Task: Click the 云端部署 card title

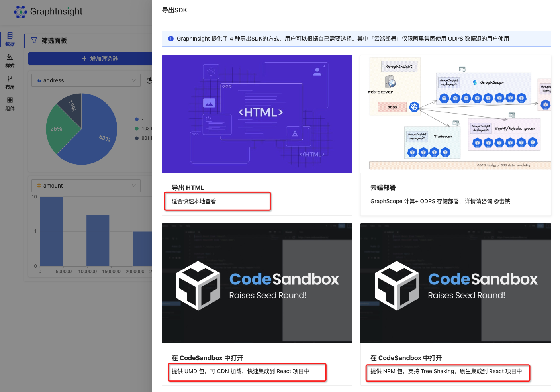Action: 383,188
